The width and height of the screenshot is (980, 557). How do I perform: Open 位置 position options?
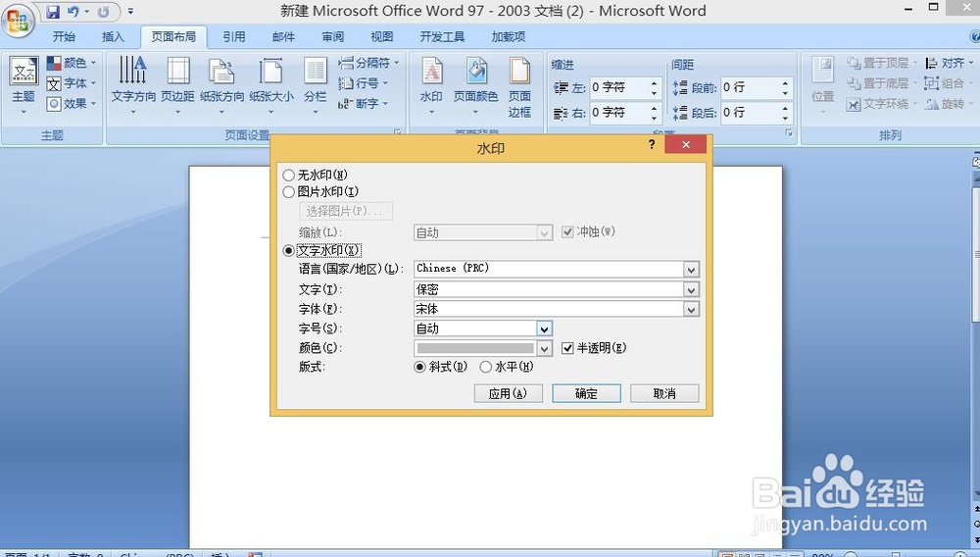822,85
